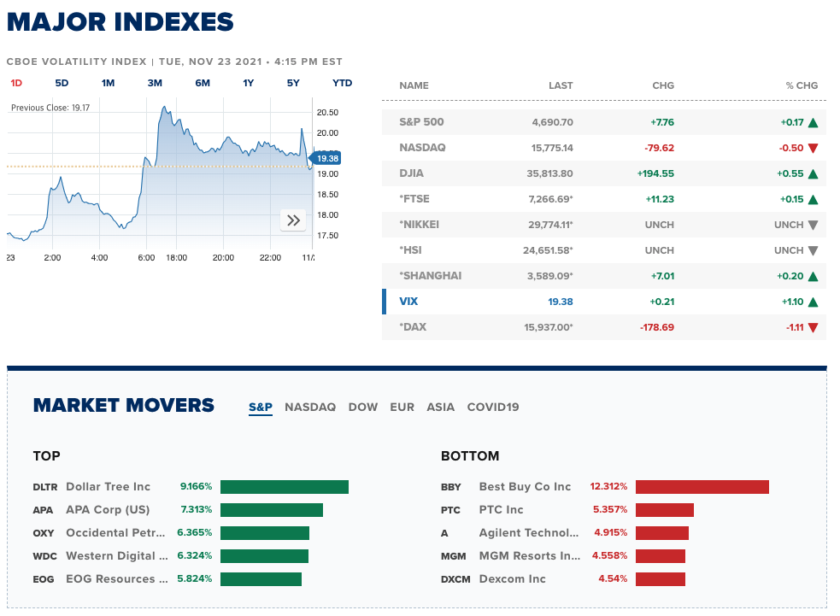Viewport: 840px width, 616px height.
Task: Select the 1D chart range
Action: point(16,83)
